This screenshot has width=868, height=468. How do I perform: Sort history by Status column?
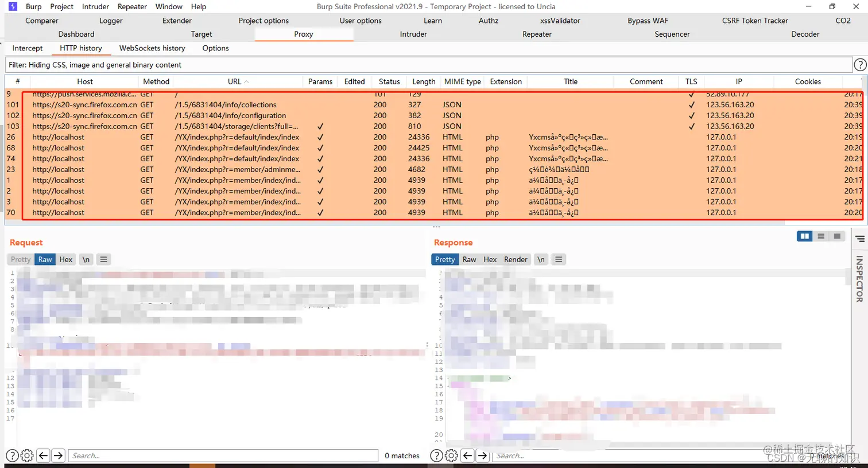[389, 81]
